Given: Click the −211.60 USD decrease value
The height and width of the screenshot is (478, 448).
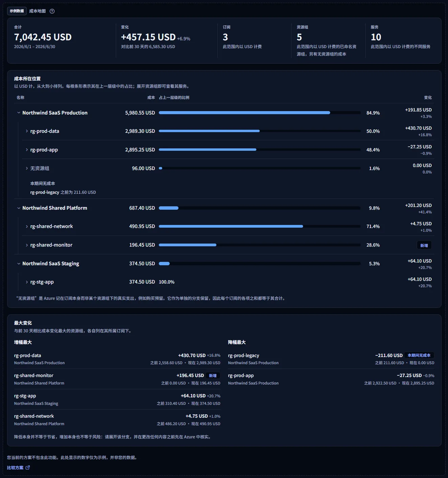Looking at the screenshot, I should point(389,355).
